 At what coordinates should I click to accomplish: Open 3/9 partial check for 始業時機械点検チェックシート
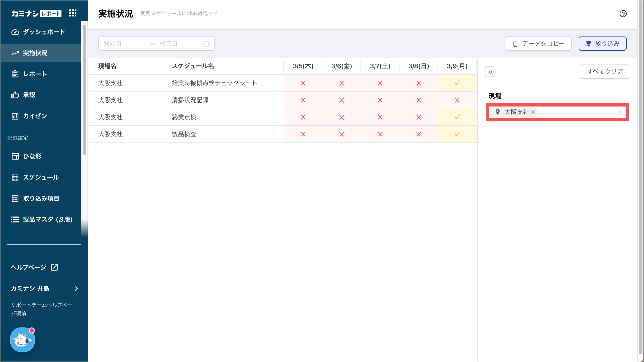tap(457, 83)
